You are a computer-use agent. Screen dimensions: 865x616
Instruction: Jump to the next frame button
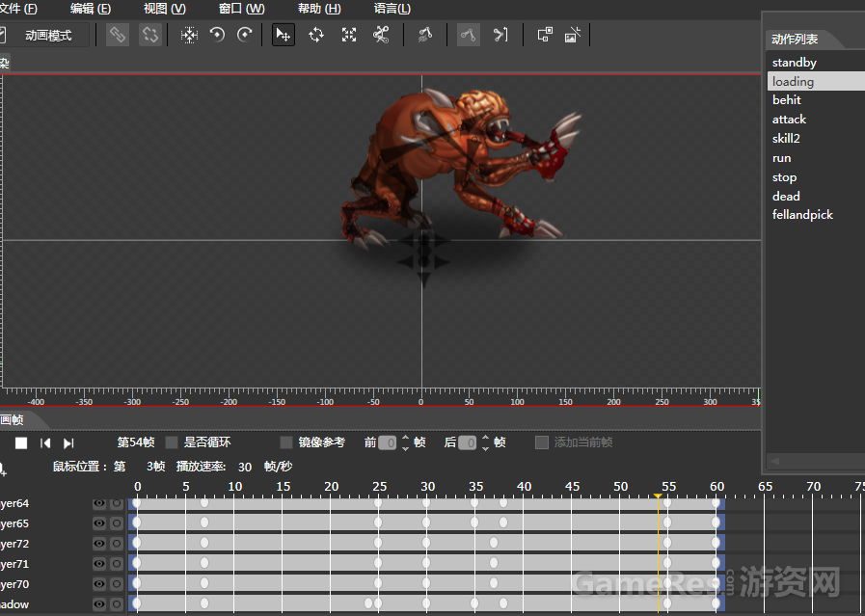(68, 443)
